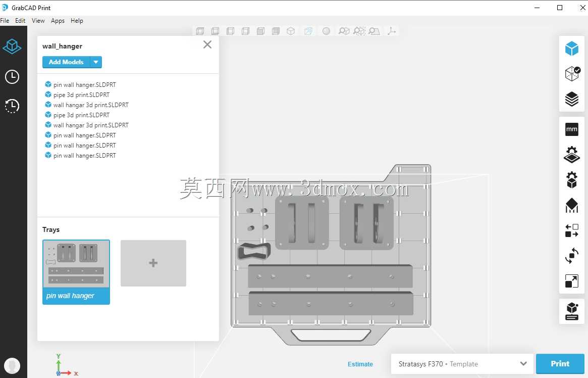
Task: Switch to Model View blue cube icon
Action: coord(571,49)
